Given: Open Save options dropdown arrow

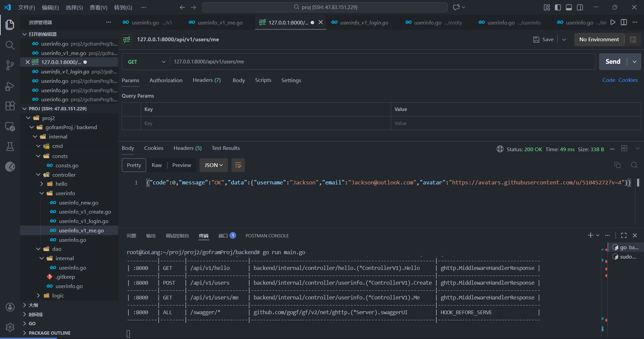Looking at the screenshot, I should (564, 40).
